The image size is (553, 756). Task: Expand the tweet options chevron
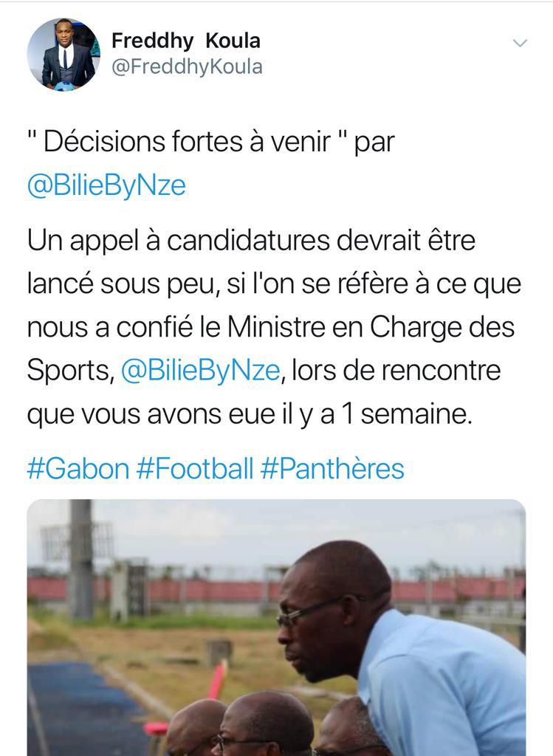click(520, 44)
